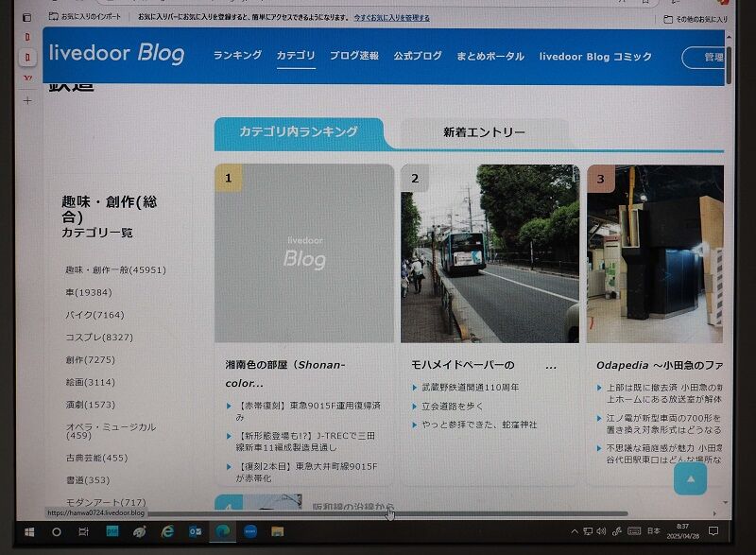
Task: Select category 絵画(3114)
Action: 90,382
